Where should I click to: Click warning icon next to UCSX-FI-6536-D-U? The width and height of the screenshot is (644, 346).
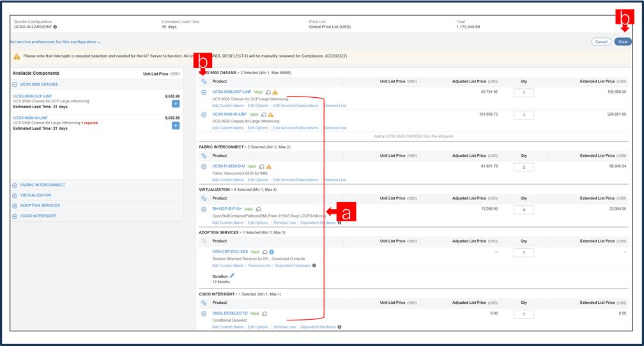click(269, 167)
